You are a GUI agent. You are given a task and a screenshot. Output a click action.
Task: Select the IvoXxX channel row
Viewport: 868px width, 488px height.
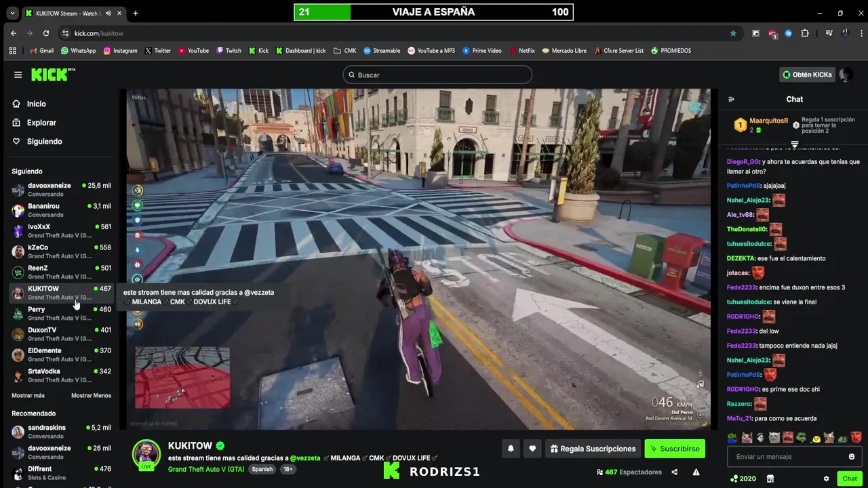tap(61, 230)
